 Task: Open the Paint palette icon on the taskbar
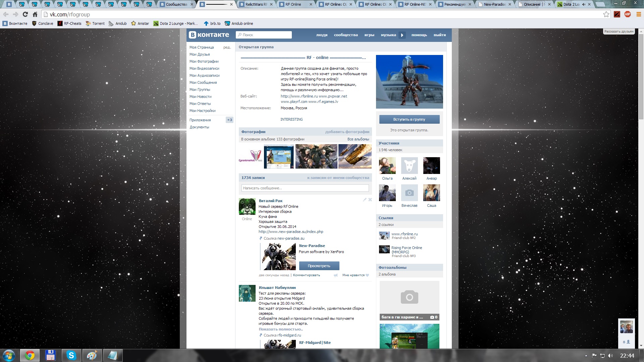coord(92,355)
